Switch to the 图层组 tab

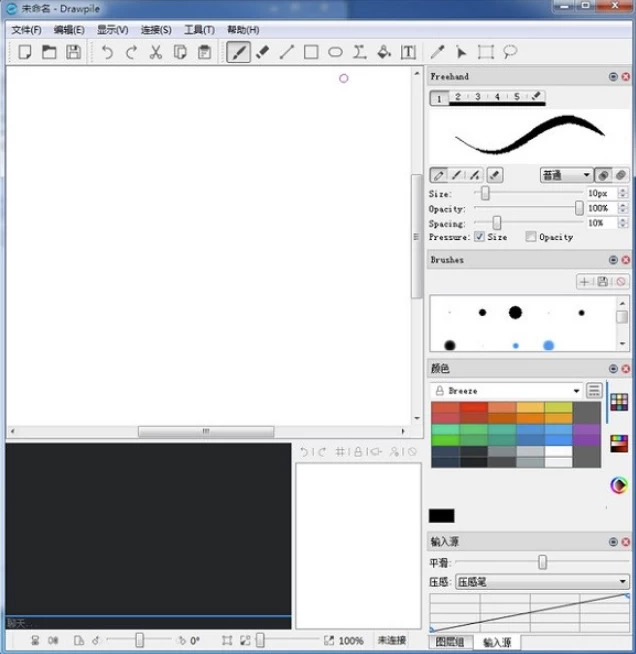pyautogui.click(x=449, y=642)
